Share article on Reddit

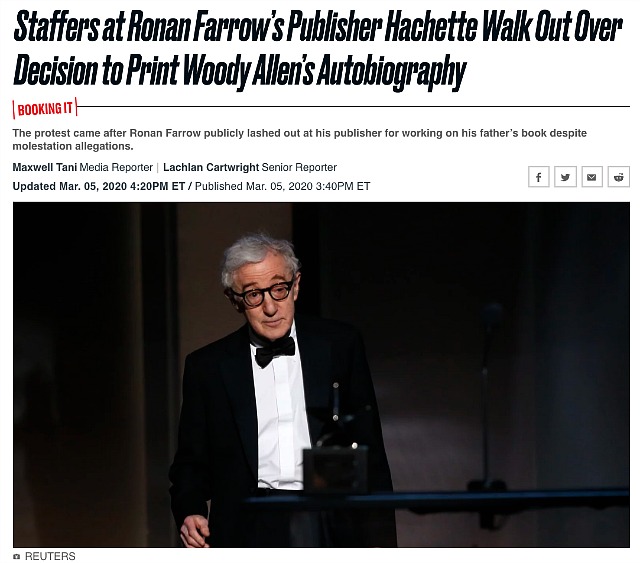pyautogui.click(x=619, y=177)
